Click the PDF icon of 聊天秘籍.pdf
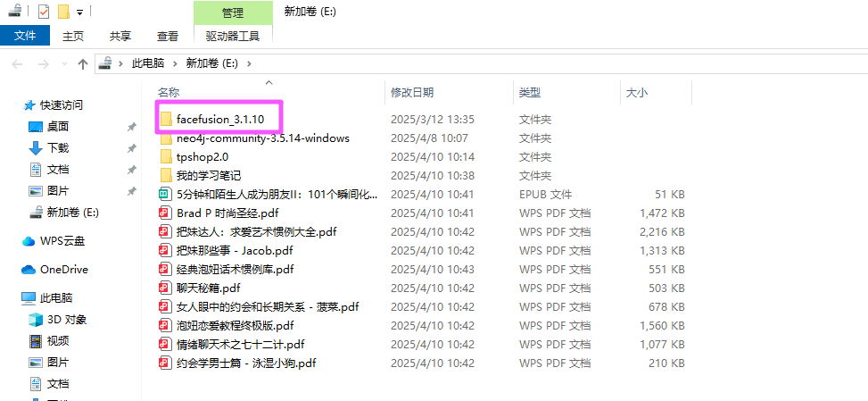 (x=164, y=288)
